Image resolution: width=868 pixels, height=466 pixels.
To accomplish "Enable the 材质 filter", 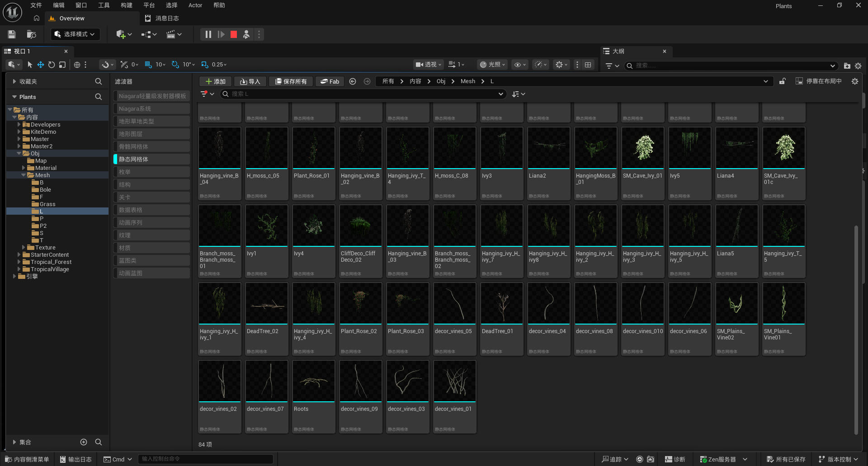I will [x=151, y=248].
